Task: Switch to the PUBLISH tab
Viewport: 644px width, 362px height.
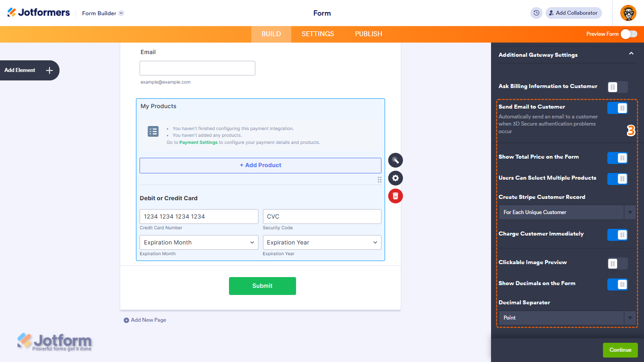Action: click(369, 34)
